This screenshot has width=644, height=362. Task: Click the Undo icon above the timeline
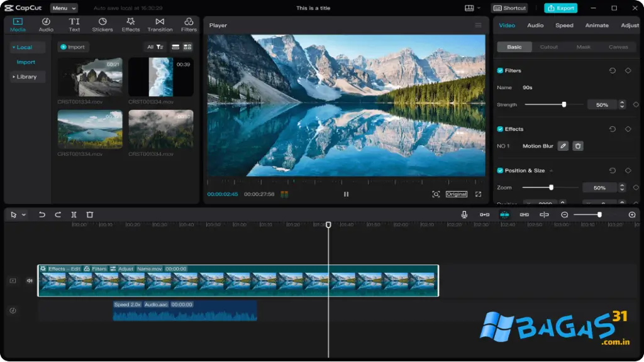point(42,214)
